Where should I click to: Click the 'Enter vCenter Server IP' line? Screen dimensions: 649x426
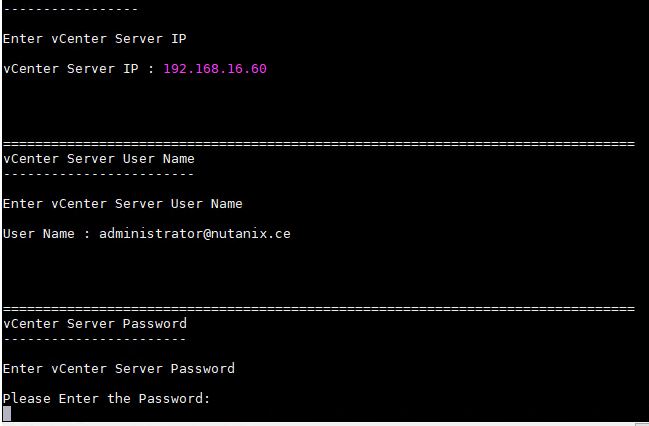point(94,39)
